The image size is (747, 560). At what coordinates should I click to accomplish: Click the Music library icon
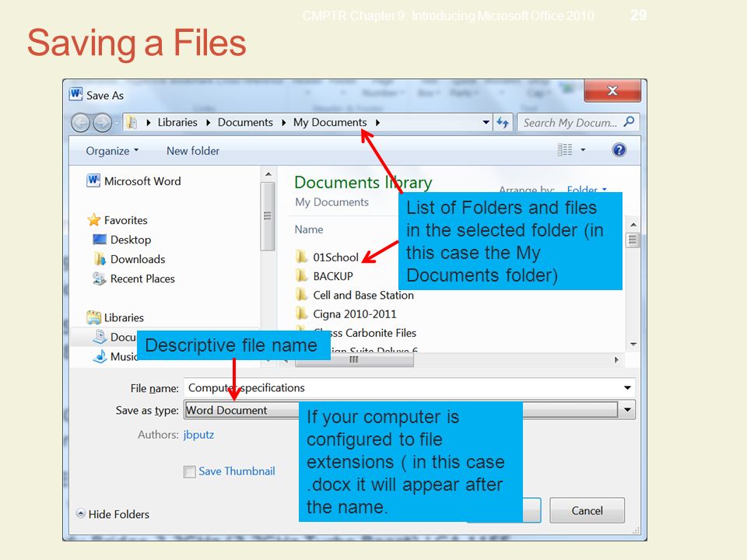pos(100,357)
